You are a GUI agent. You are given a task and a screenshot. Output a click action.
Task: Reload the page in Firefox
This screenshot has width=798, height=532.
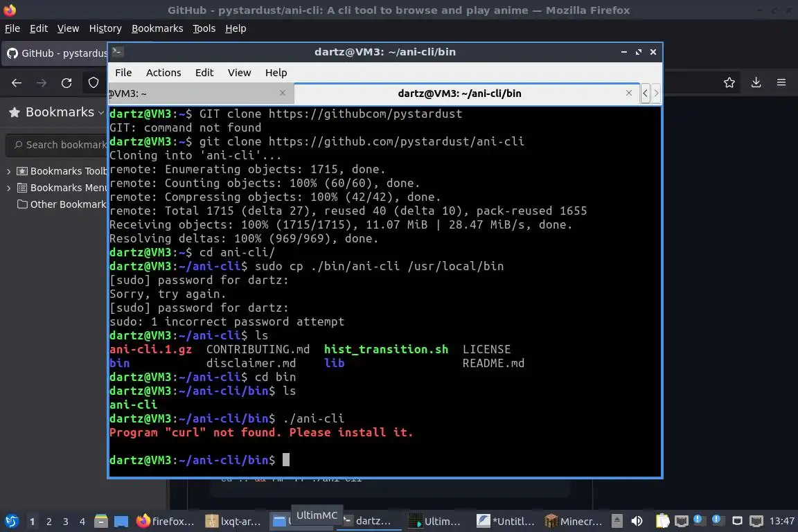66,82
